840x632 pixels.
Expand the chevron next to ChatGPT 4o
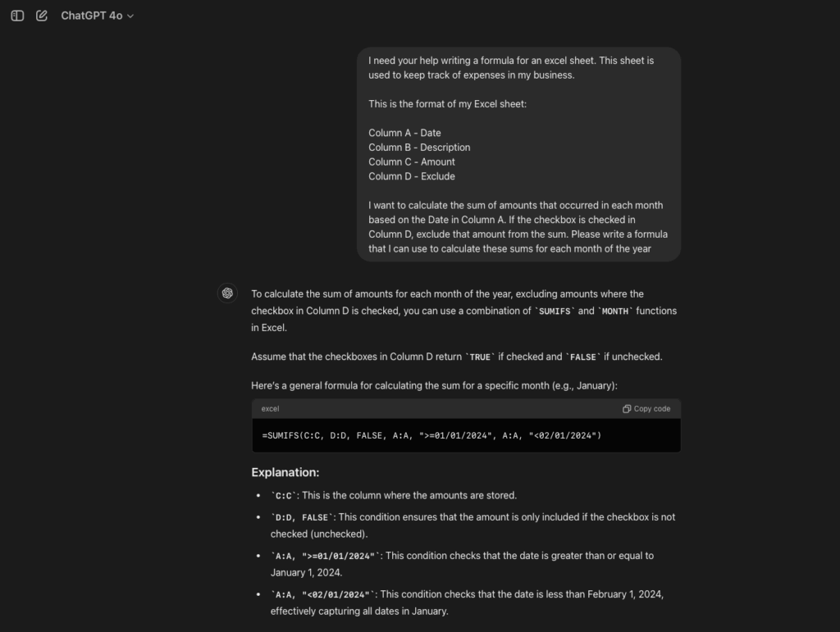tap(131, 16)
